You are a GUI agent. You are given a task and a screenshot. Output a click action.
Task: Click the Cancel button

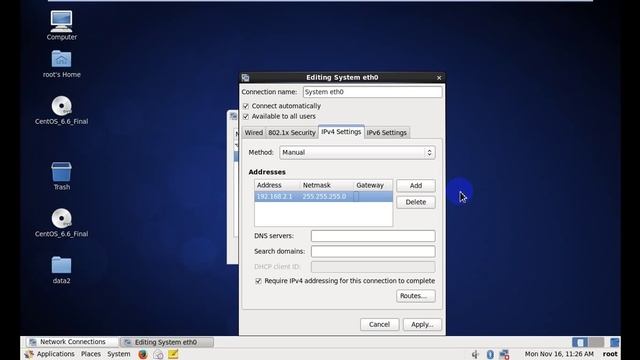(x=379, y=324)
